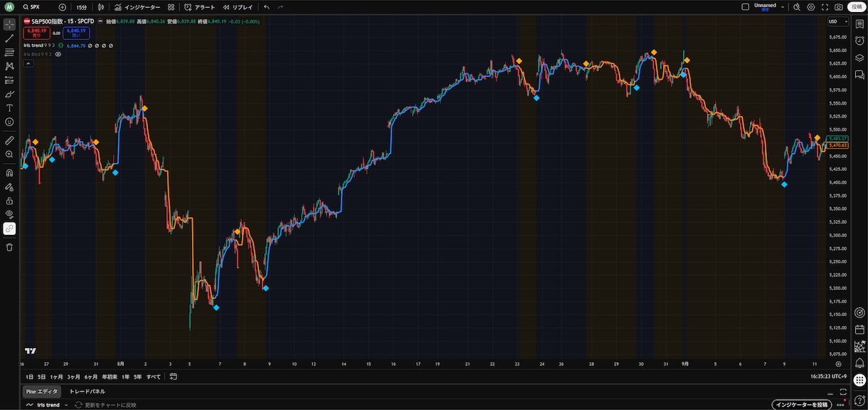Open the candlestick chart type menu

[100, 7]
